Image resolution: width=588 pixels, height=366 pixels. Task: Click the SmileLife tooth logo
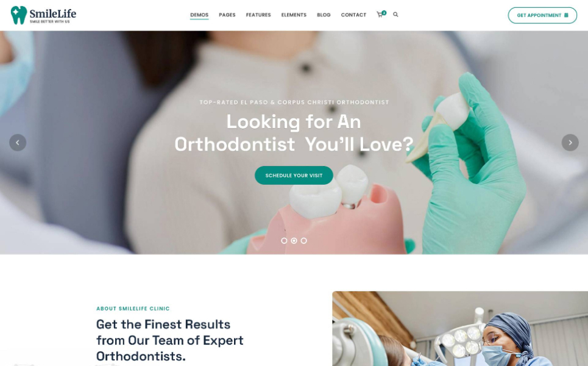[19, 15]
